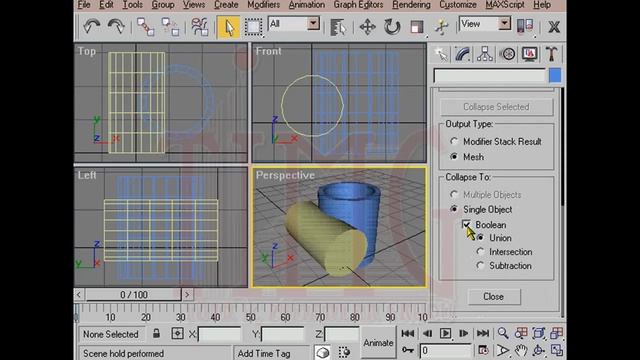Activate the Select Object arrow tool
Viewport: 640px width, 360px height.
[x=229, y=27]
